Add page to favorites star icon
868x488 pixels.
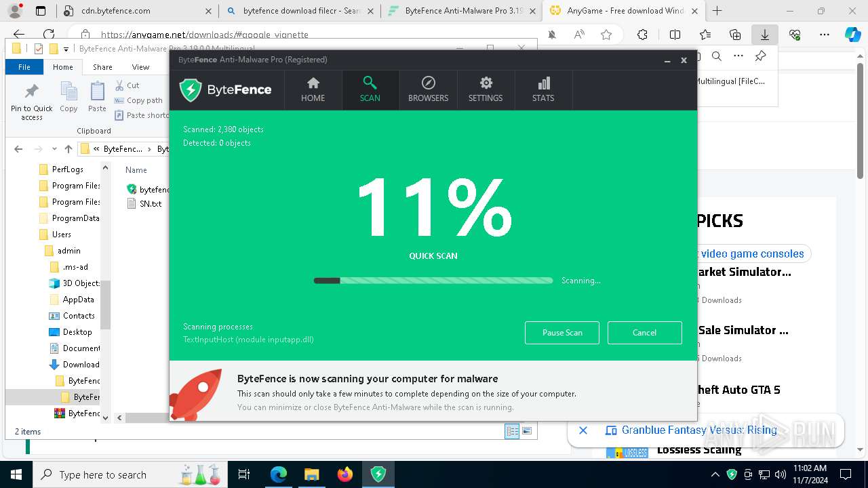click(x=606, y=35)
